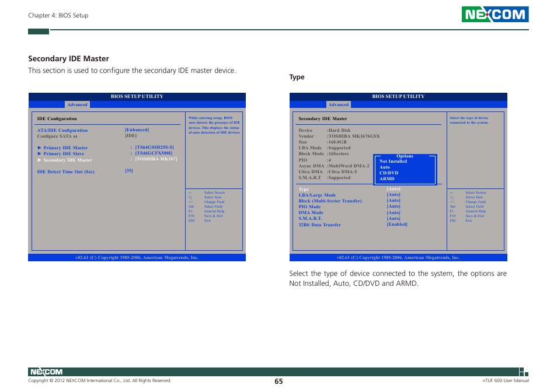
Task: Select the DMA Mode setting
Action: tap(311, 213)
